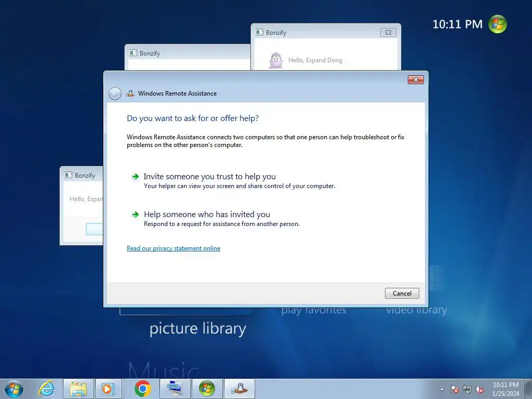Open Windows Media Center taskbar item
532x399 pixels.
point(207,389)
